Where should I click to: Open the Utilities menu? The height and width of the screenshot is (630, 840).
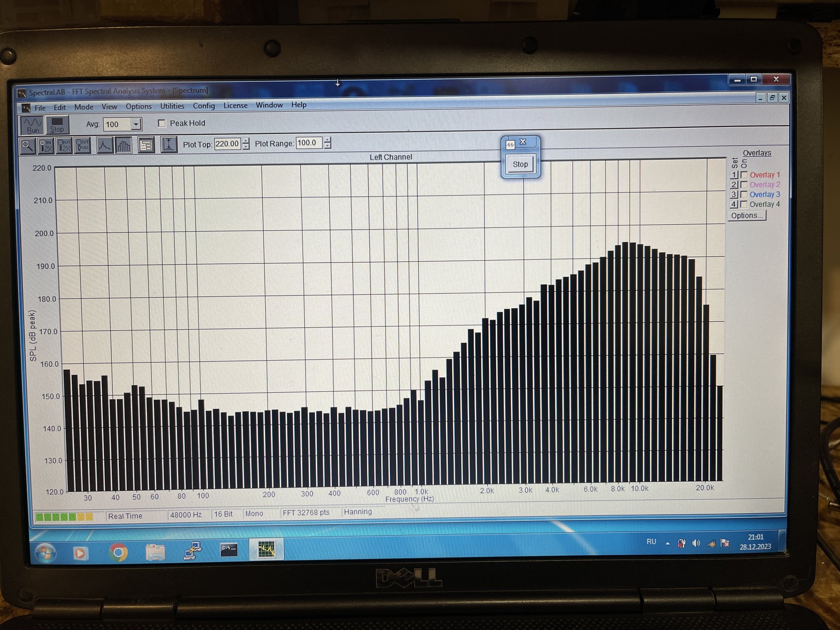tap(172, 106)
